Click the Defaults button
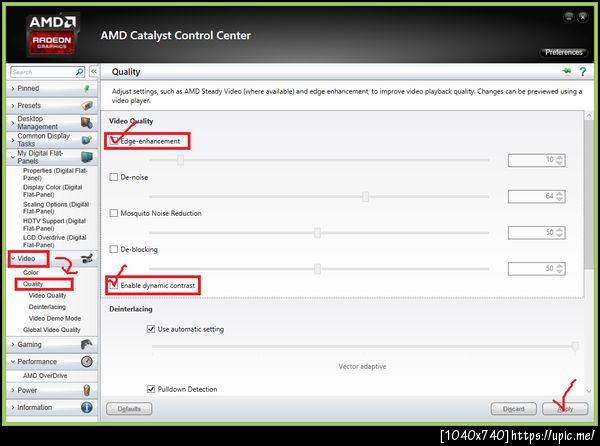The width and height of the screenshot is (600, 446). click(129, 409)
